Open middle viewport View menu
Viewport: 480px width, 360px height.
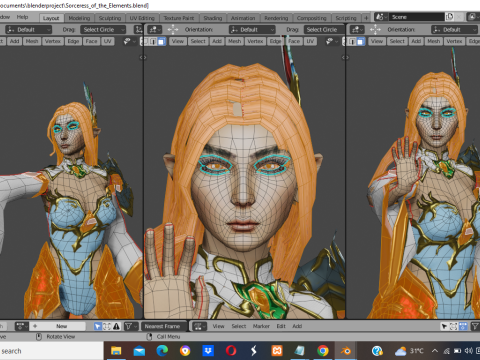(x=178, y=41)
